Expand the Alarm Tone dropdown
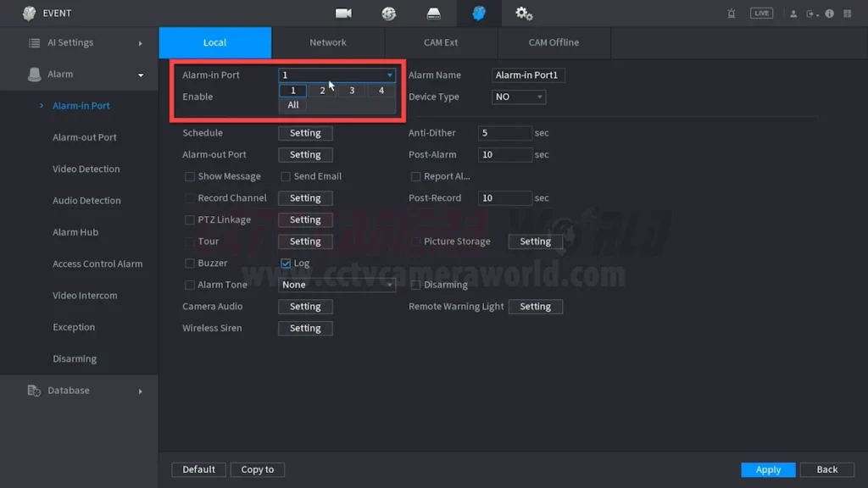 point(337,285)
